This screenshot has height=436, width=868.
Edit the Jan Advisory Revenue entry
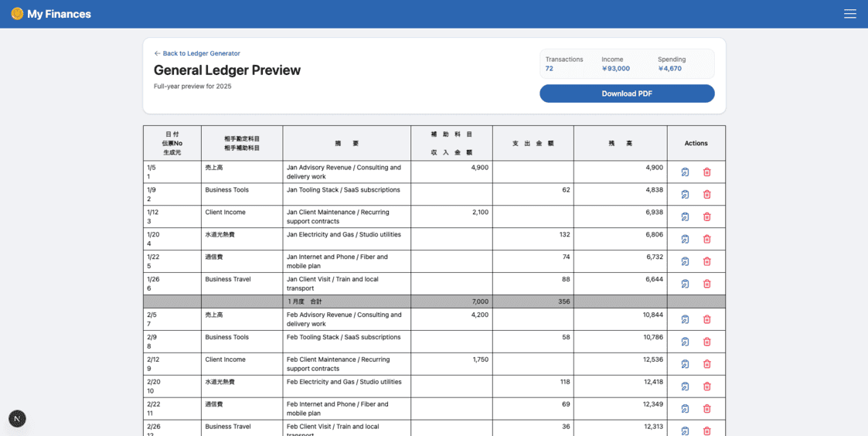685,172
